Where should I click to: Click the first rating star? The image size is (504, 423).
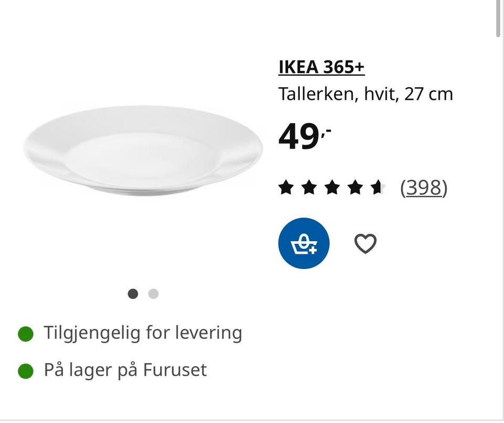286,188
